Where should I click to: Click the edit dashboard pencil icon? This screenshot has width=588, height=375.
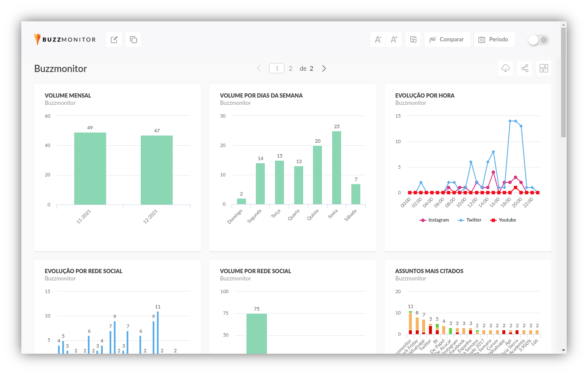click(114, 40)
